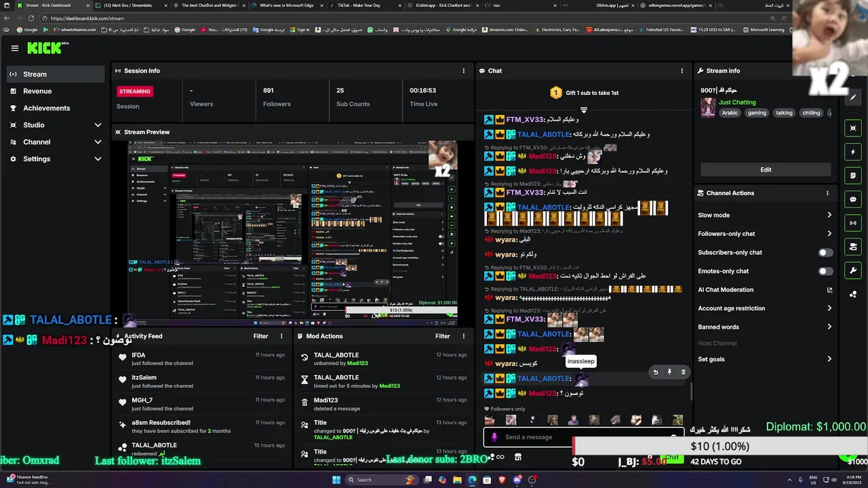Click IFDA in Activity Feed
This screenshot has height=488, width=868.
[138, 355]
